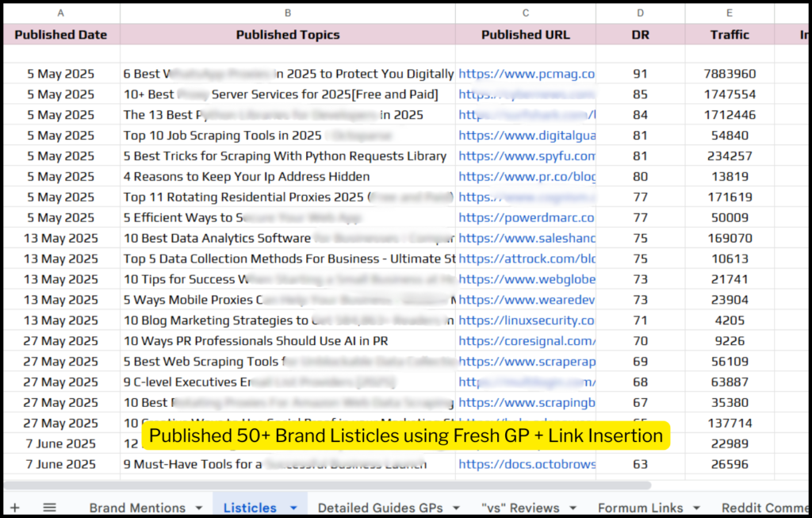The width and height of the screenshot is (812, 518).
Task: Select date of '10 Ways PR Professionals' row
Action: [61, 341]
